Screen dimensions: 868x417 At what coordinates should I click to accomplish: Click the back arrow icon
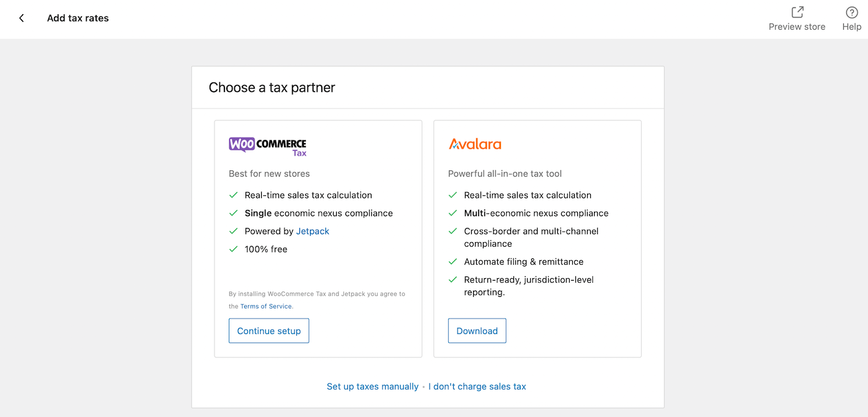(22, 18)
